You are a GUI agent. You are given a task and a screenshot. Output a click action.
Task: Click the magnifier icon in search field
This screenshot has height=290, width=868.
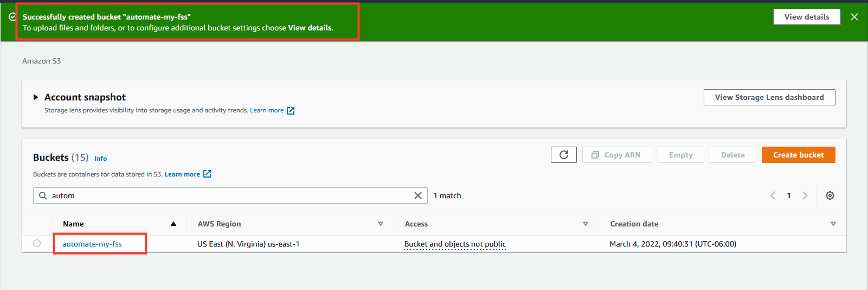pos(43,196)
